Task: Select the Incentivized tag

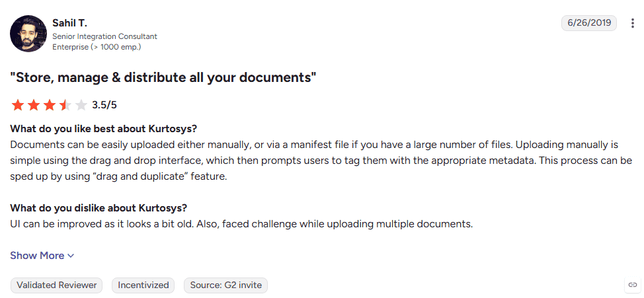Action: click(x=143, y=285)
